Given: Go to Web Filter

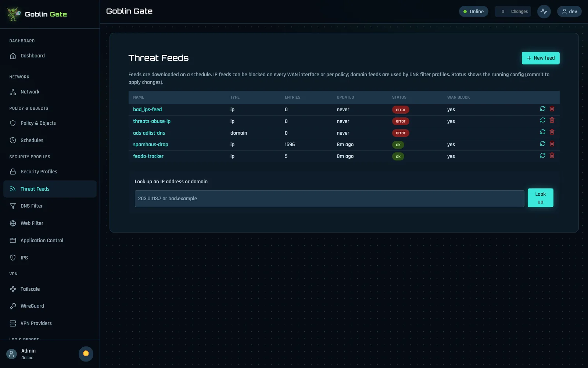Looking at the screenshot, I should point(50,223).
